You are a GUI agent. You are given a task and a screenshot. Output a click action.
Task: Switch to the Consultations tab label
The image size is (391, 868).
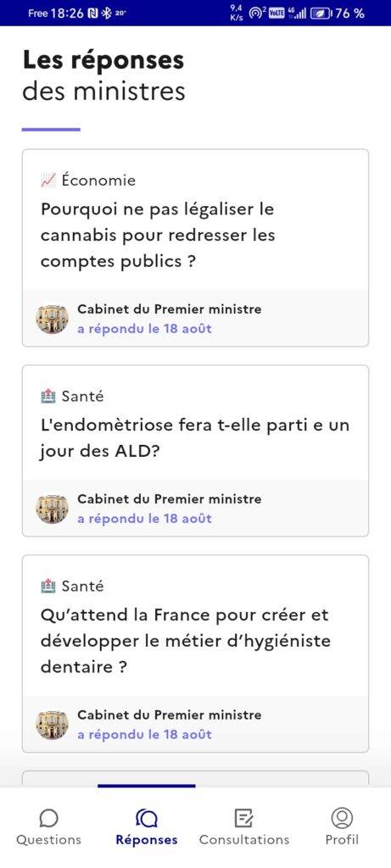pyautogui.click(x=244, y=840)
